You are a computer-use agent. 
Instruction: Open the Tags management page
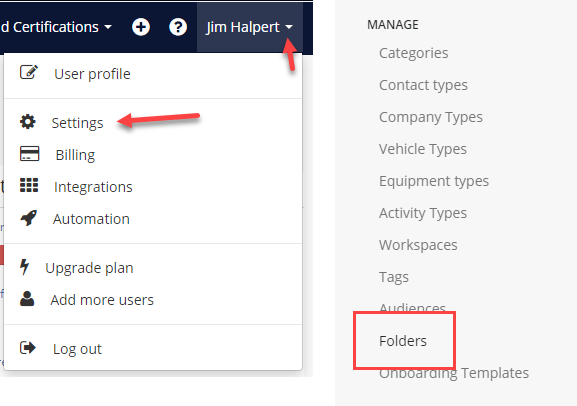pos(394,277)
